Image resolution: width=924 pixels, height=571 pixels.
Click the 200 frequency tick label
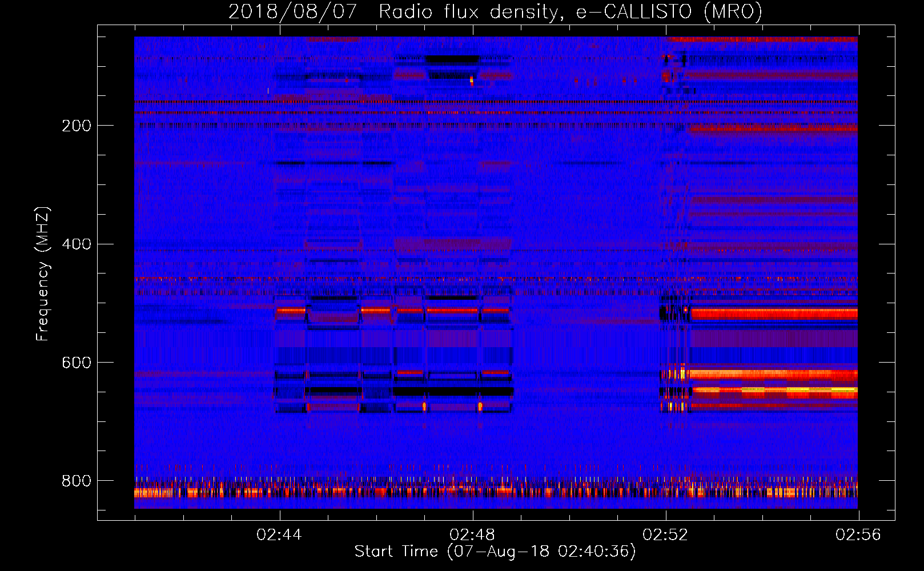click(x=77, y=126)
